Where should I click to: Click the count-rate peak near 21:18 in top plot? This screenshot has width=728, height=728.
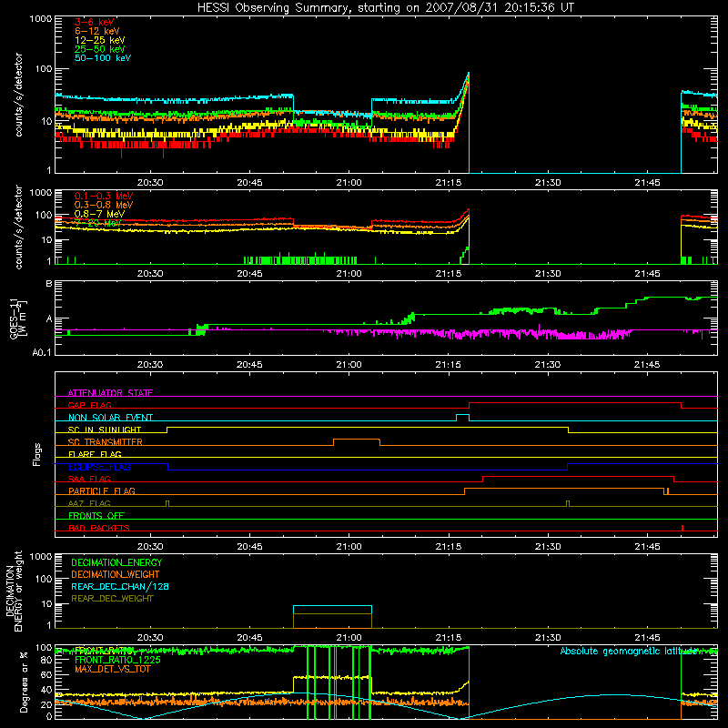(x=468, y=75)
